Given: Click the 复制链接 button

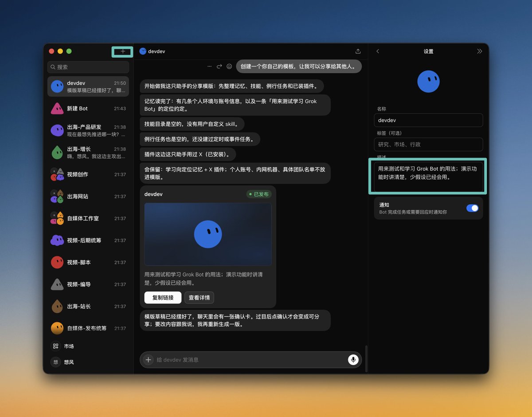Looking at the screenshot, I should [x=163, y=298].
